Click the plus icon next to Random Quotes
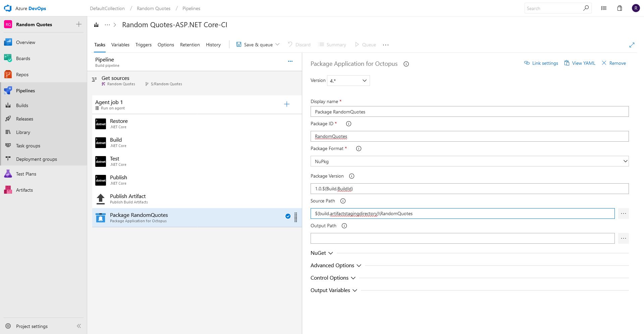The width and height of the screenshot is (644, 334). 79,24
